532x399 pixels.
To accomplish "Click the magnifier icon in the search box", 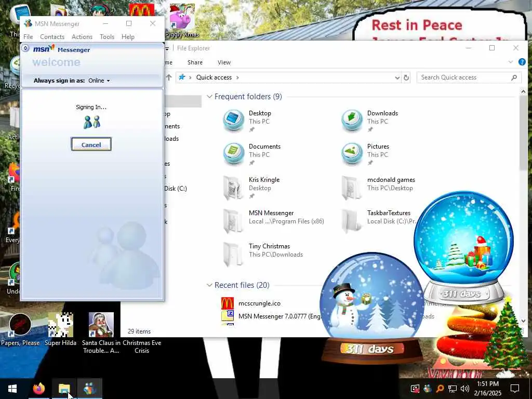I will pyautogui.click(x=514, y=78).
